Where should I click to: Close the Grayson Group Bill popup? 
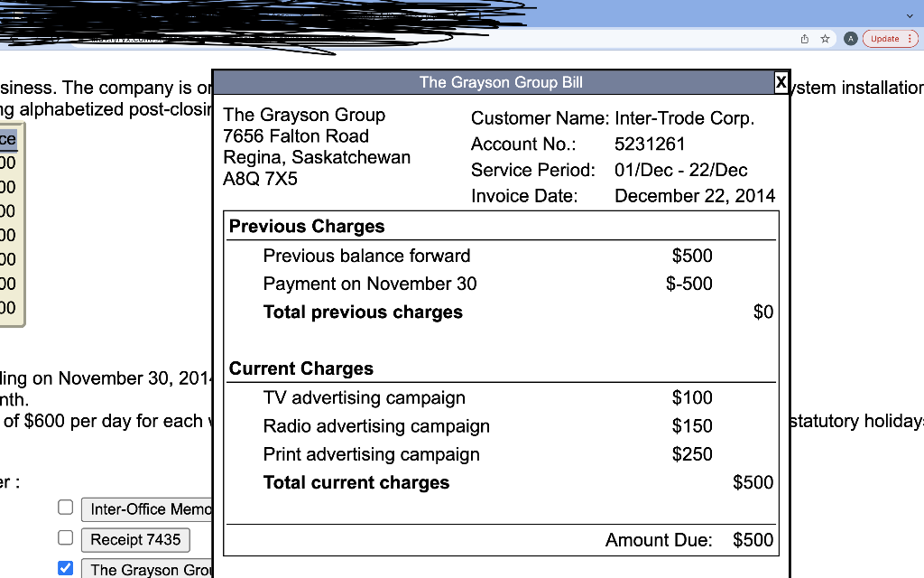[781, 82]
